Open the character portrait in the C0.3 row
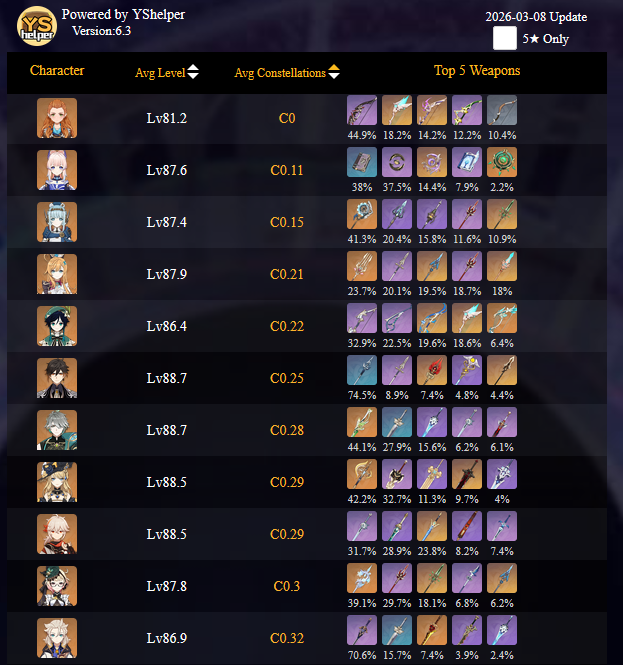This screenshot has width=623, height=665. tap(57, 586)
